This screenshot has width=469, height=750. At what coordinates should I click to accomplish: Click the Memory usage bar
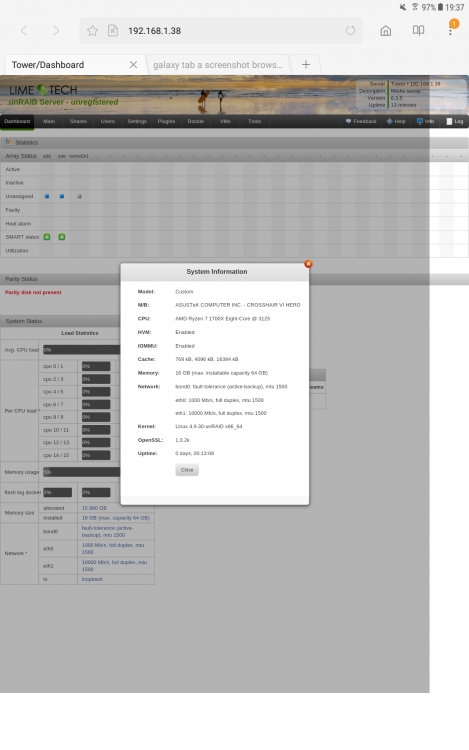pos(81,472)
